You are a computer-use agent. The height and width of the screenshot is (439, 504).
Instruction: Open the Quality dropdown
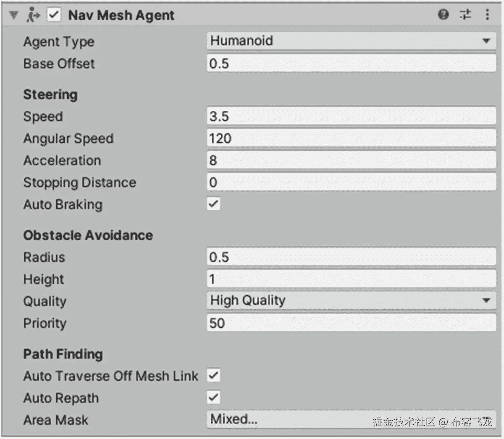coord(352,301)
